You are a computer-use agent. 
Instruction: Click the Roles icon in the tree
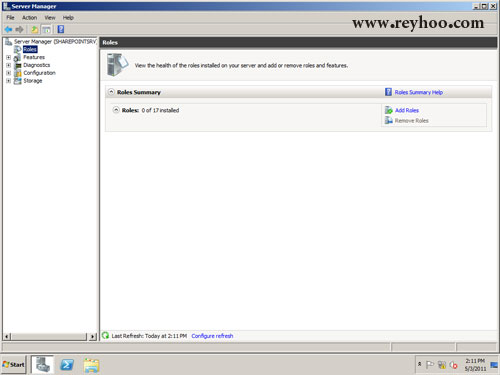coord(18,49)
